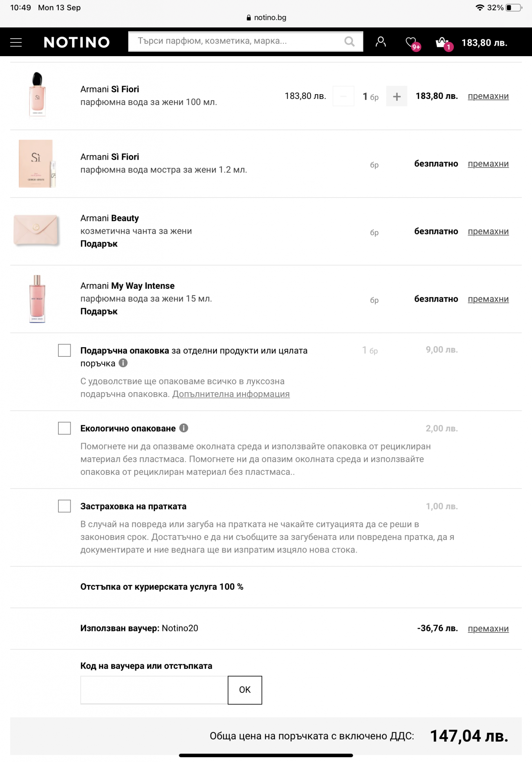This screenshot has width=532, height=762.
Task: Remove Armani Beauty cosmetic bag gift
Action: tap(488, 231)
